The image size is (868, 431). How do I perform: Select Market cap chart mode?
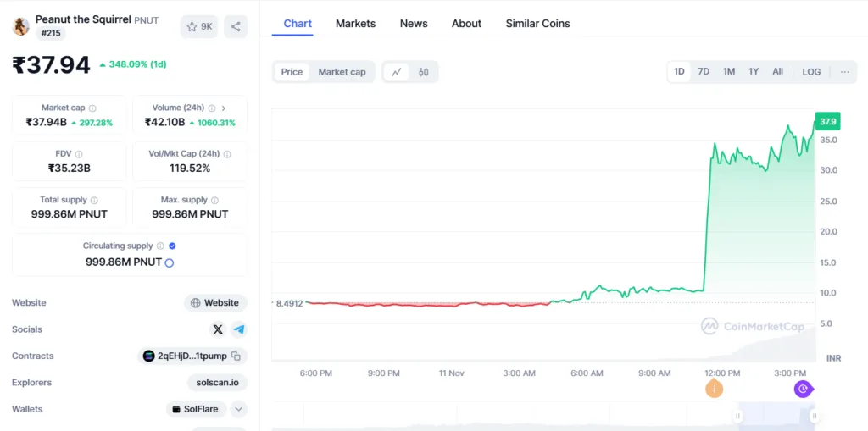pyautogui.click(x=342, y=72)
